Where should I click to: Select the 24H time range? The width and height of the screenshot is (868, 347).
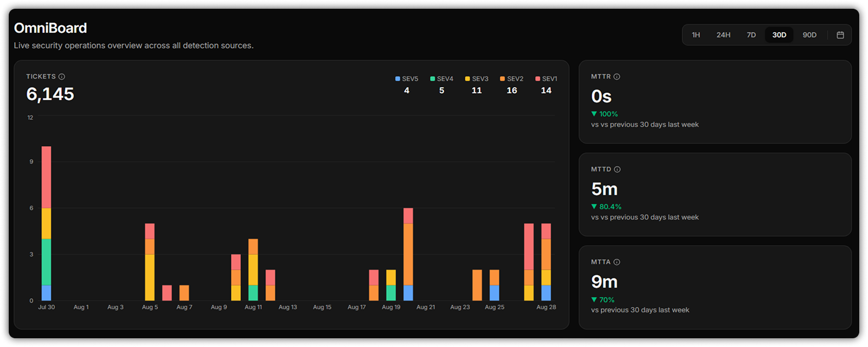723,35
